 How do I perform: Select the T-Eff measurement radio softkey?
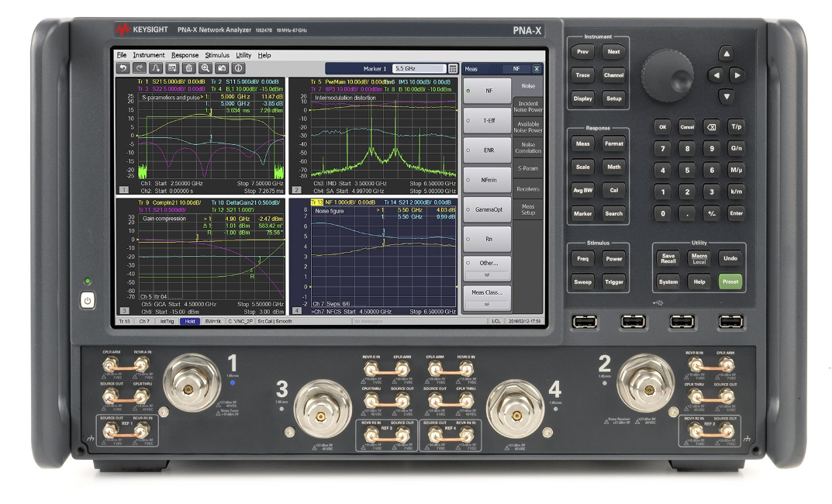[x=487, y=120]
